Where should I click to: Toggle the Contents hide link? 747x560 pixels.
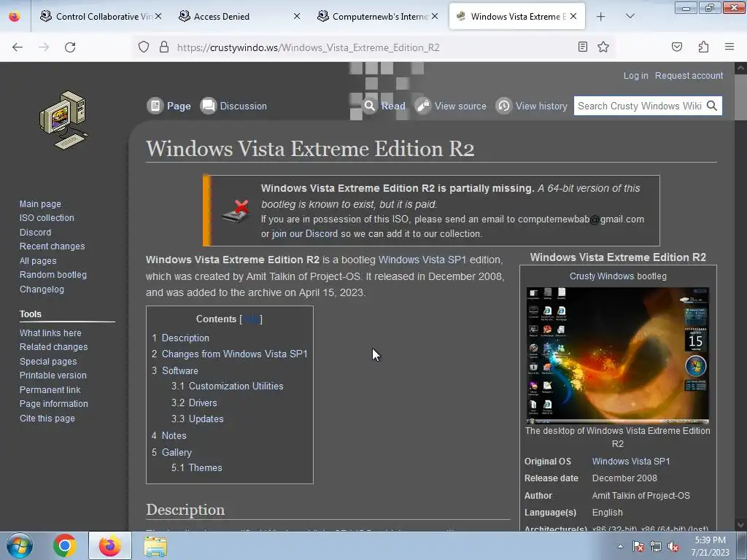pyautogui.click(x=251, y=319)
